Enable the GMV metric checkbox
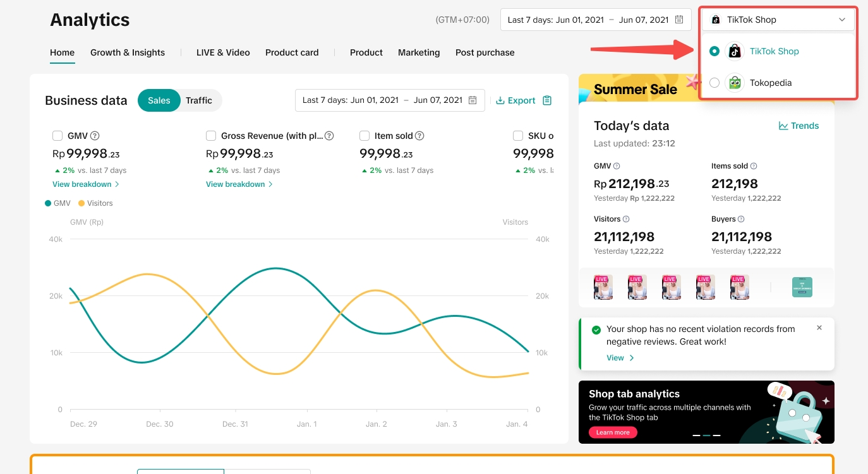 pos(57,136)
